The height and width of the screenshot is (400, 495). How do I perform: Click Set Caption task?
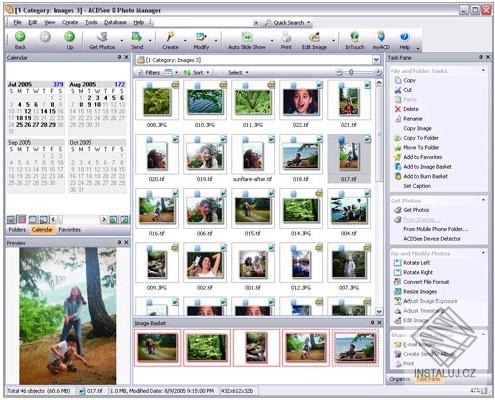(x=417, y=186)
